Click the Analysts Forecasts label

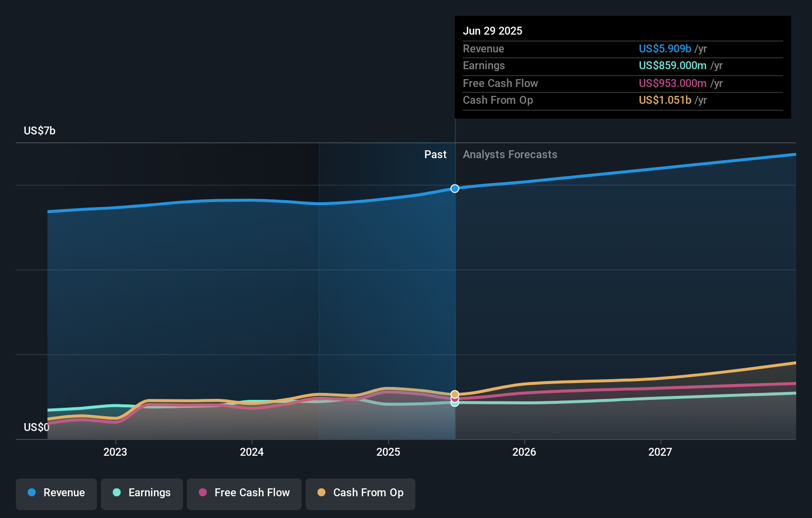click(x=510, y=154)
